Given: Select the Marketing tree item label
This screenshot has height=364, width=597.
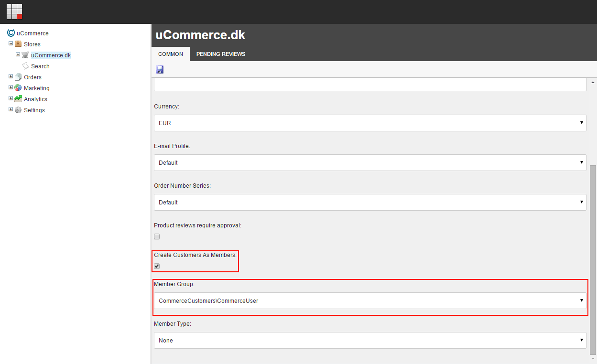Looking at the screenshot, I should 36,88.
